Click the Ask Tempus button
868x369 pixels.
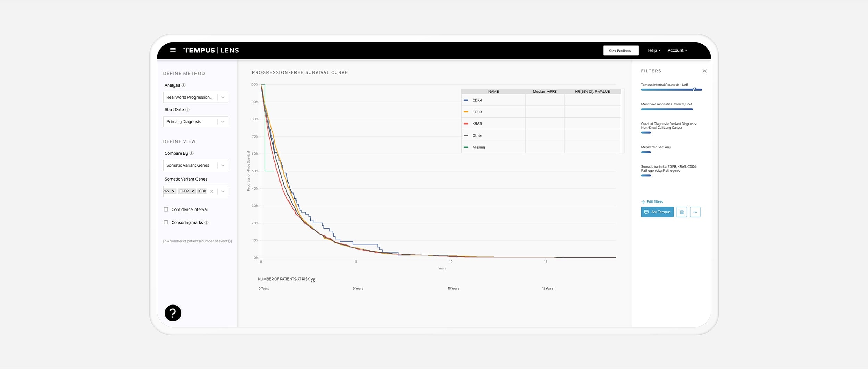(x=657, y=212)
